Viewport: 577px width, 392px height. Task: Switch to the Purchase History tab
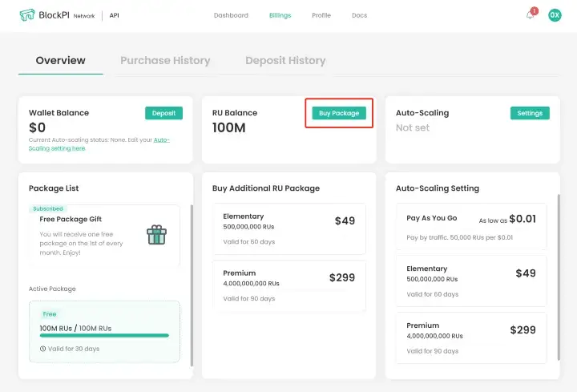(165, 60)
